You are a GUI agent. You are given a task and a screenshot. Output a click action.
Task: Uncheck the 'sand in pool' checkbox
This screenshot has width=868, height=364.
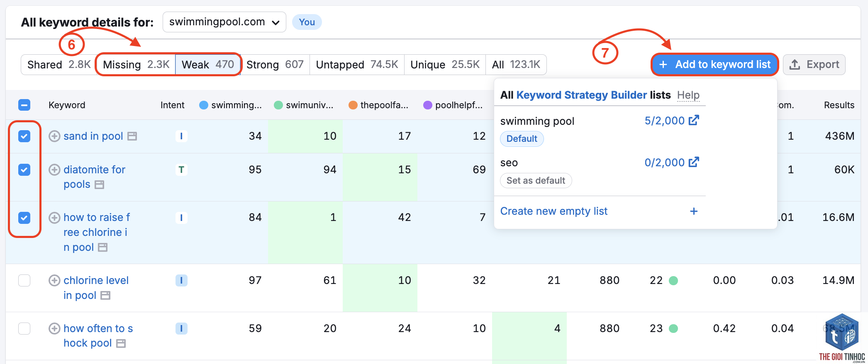click(24, 136)
